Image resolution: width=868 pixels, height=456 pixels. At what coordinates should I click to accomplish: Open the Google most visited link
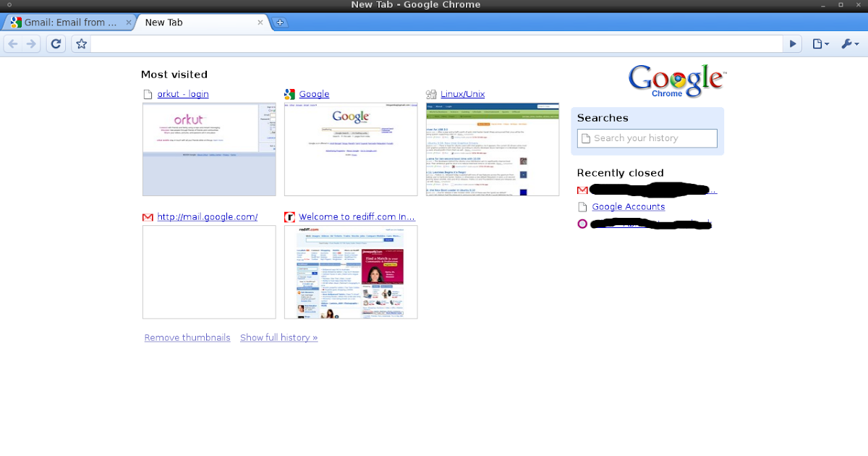pyautogui.click(x=314, y=94)
